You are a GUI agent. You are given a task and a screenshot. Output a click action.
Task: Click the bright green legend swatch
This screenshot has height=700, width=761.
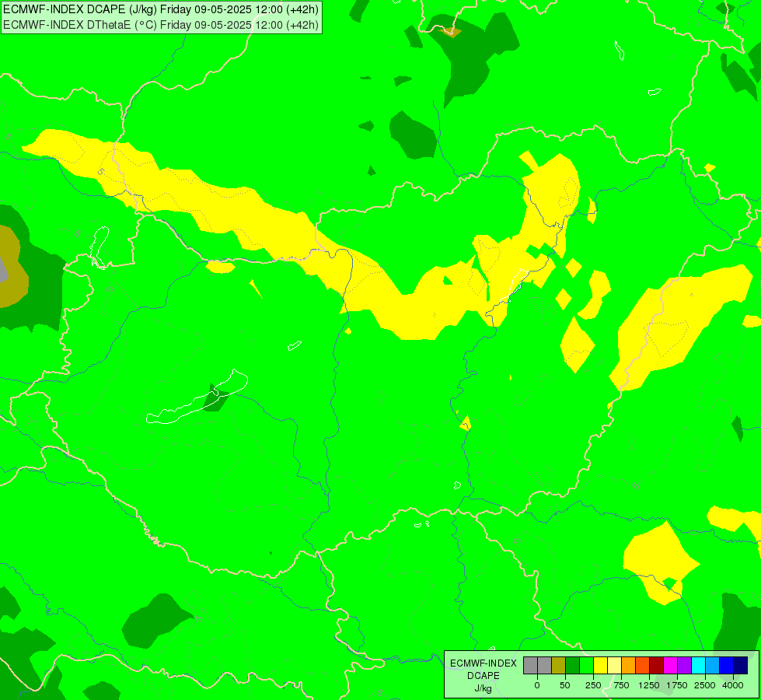[587, 665]
